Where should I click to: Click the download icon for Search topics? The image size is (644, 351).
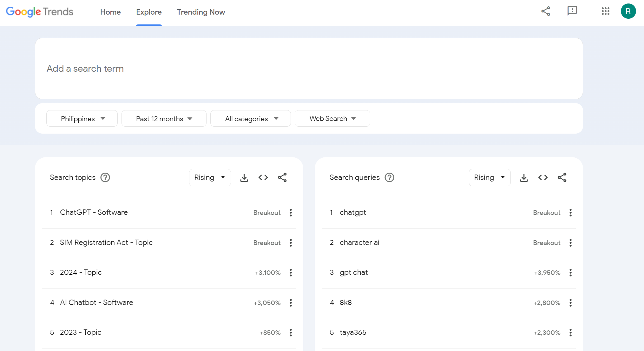point(244,178)
